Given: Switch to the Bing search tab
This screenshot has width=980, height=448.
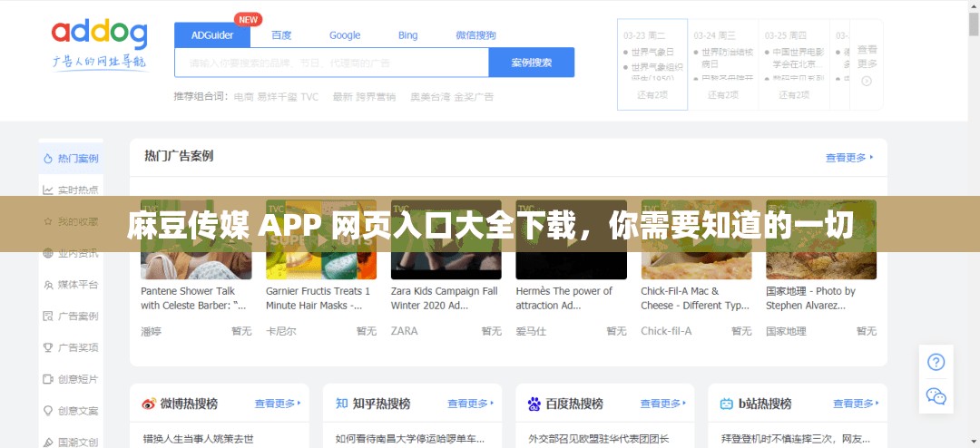Looking at the screenshot, I should coord(408,35).
